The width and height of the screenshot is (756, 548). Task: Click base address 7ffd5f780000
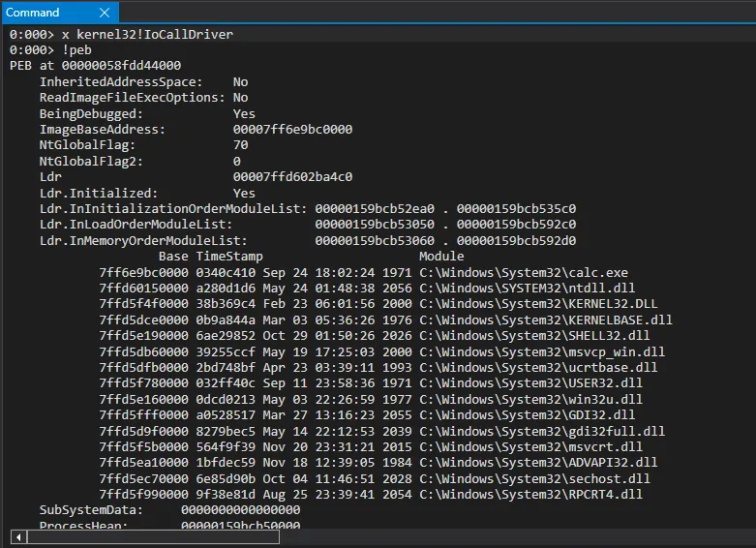pyautogui.click(x=143, y=383)
